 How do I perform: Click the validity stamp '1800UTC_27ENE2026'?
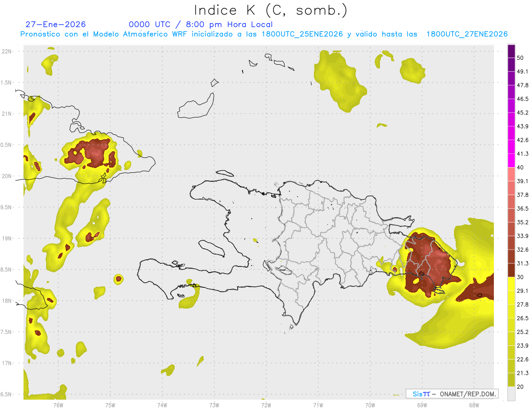(x=467, y=34)
